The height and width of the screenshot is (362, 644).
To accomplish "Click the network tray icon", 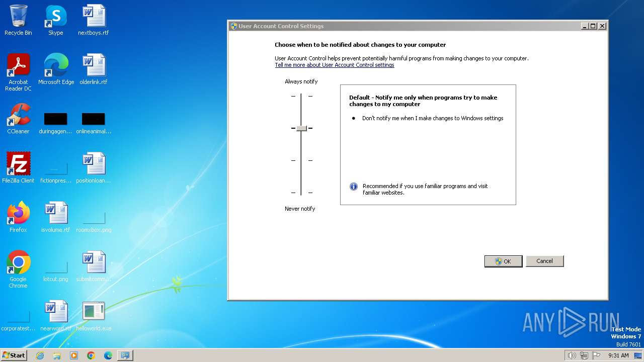I will click(584, 355).
